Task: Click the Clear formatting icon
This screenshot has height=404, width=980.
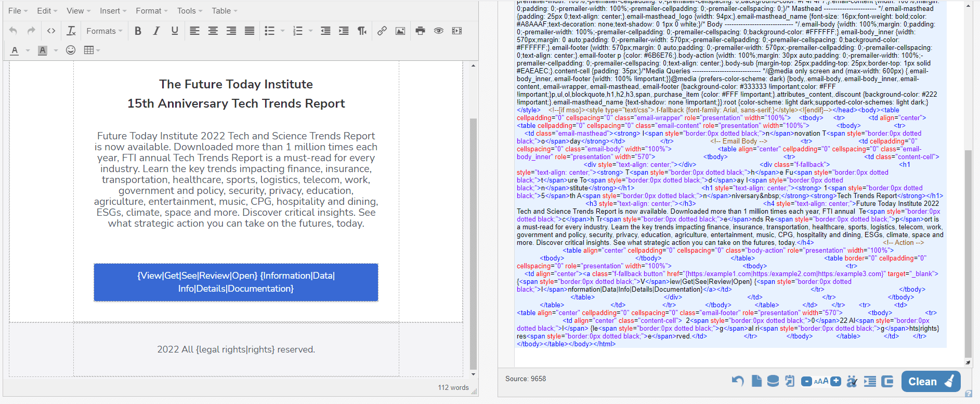Action: coord(72,31)
